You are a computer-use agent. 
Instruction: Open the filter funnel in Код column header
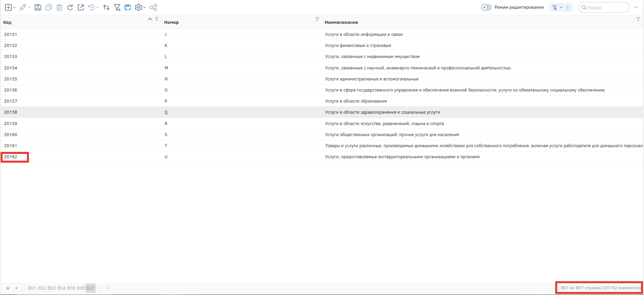[x=157, y=19]
